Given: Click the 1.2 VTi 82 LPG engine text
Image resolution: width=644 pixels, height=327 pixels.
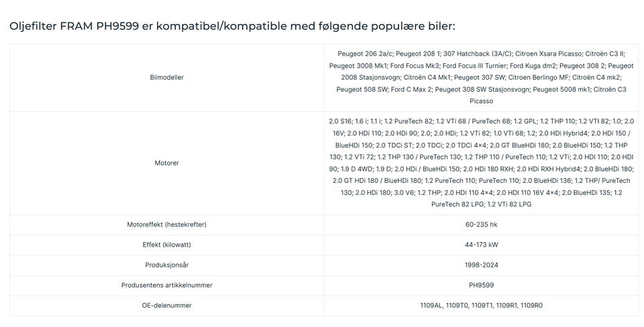Looking at the screenshot, I should point(510,204).
